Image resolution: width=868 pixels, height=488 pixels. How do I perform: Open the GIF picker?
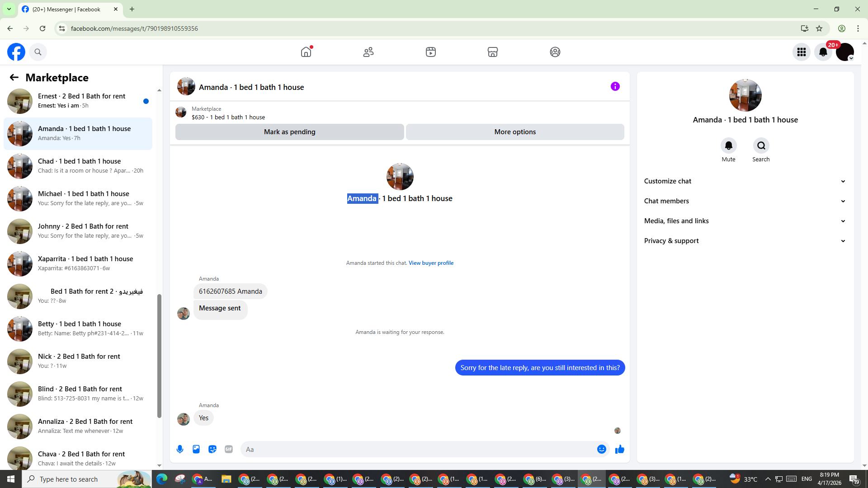click(x=229, y=449)
